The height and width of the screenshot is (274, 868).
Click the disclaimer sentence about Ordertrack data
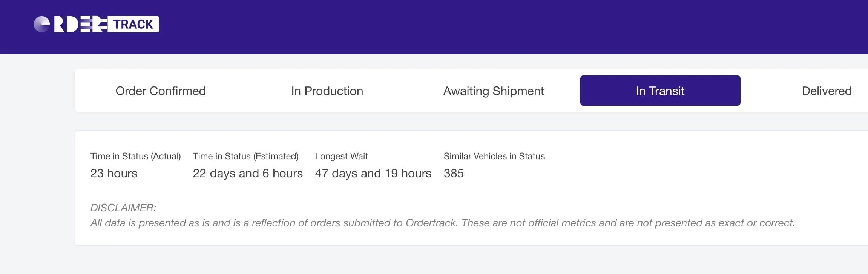[442, 223]
